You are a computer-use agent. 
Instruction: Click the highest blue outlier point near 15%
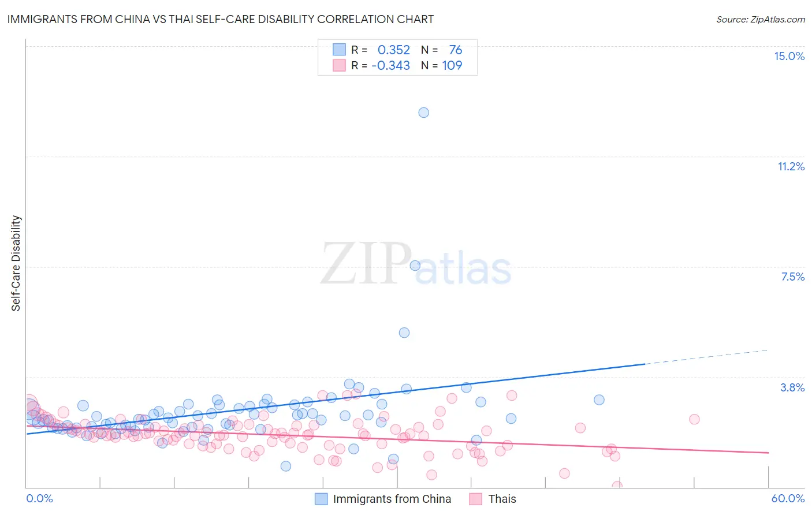tap(424, 113)
